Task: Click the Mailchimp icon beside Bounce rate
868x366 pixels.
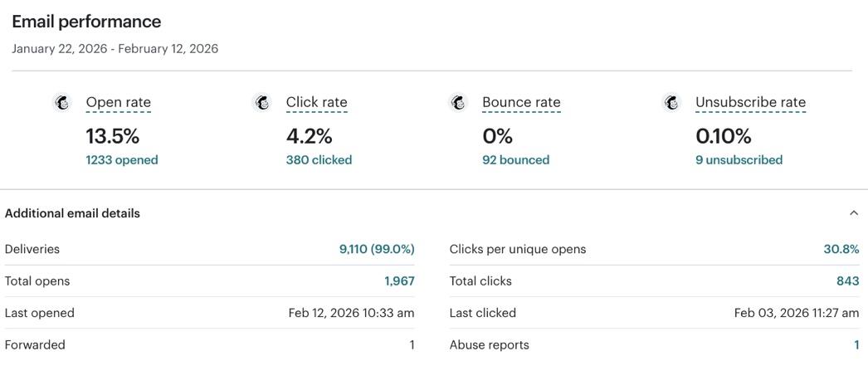Action: [x=458, y=102]
